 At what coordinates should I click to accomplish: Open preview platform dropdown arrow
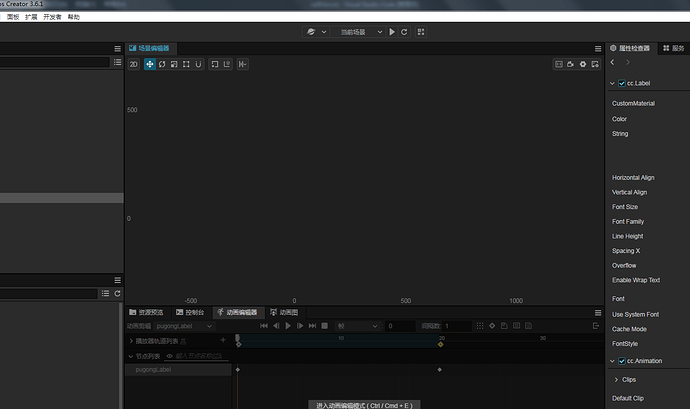324,32
